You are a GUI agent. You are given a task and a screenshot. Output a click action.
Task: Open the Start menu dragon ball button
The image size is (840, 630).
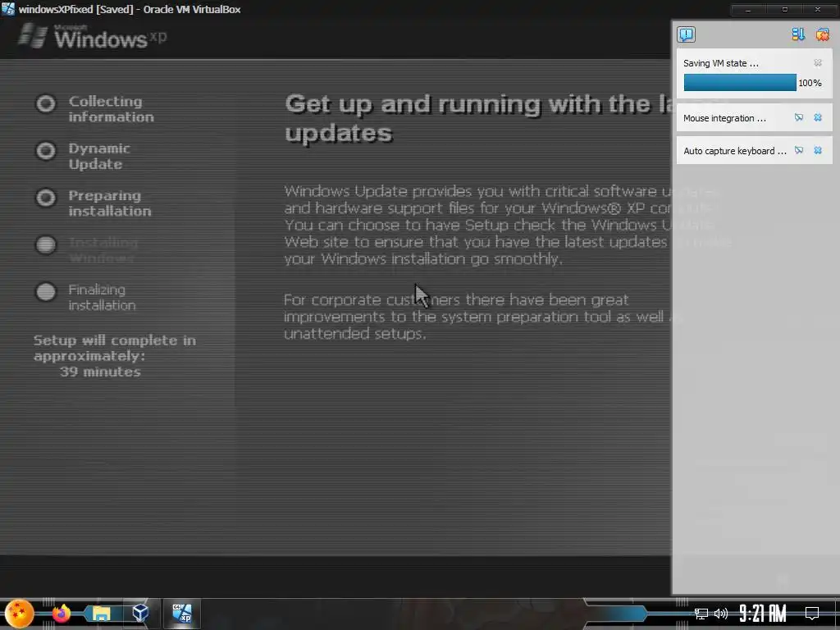[20, 614]
